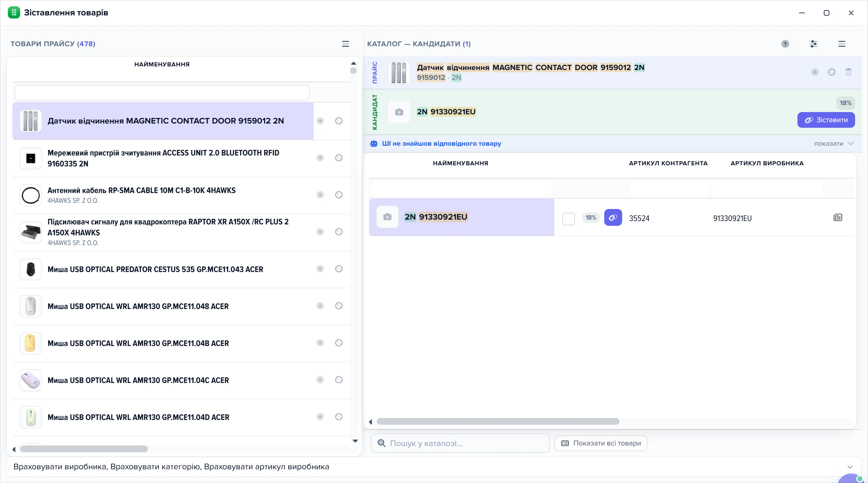Viewport: 868px width, 483px height.
Task: Click the ACCESS UNIT 2.0 product thumbnail
Action: pos(31,158)
